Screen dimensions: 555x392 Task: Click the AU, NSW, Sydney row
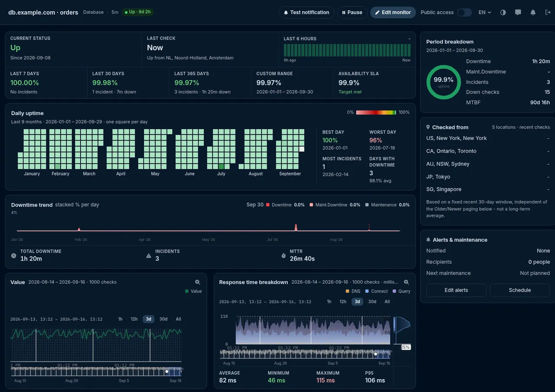pos(488,164)
